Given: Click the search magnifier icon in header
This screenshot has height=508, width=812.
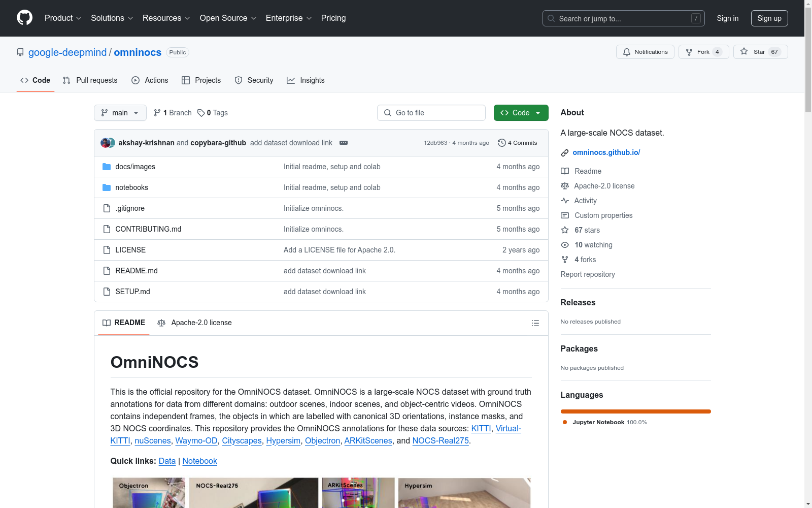Looking at the screenshot, I should point(551,18).
